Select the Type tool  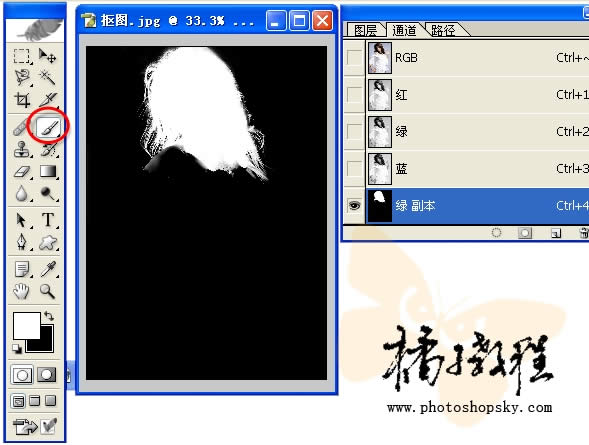(x=48, y=220)
